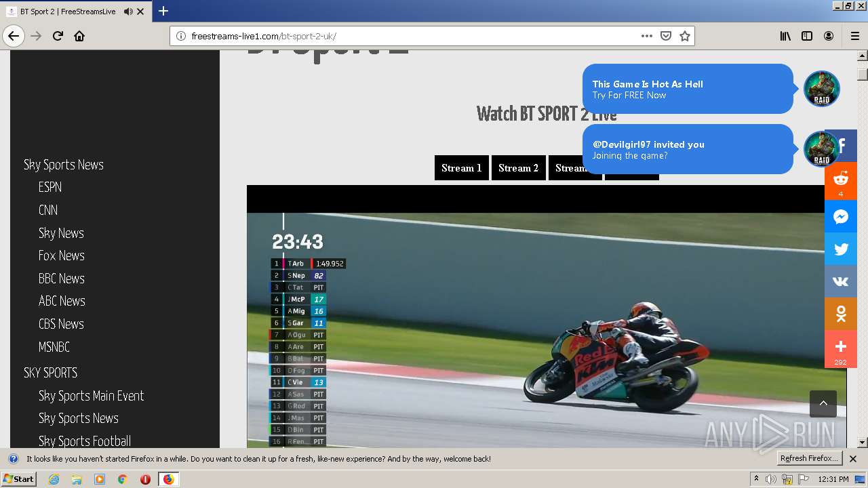The height and width of the screenshot is (488, 868).
Task: Open the '@Devilgirl97 invited you' notification
Action: coord(688,149)
